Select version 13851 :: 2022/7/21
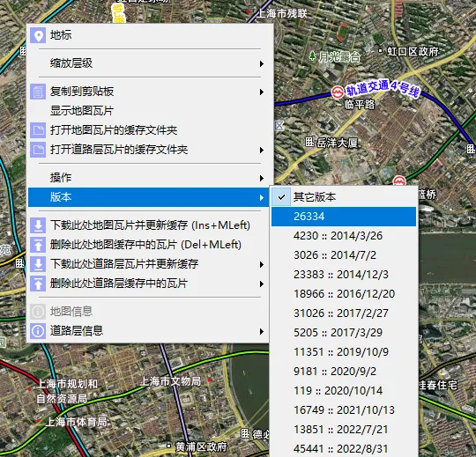476x457 pixels. [344, 430]
